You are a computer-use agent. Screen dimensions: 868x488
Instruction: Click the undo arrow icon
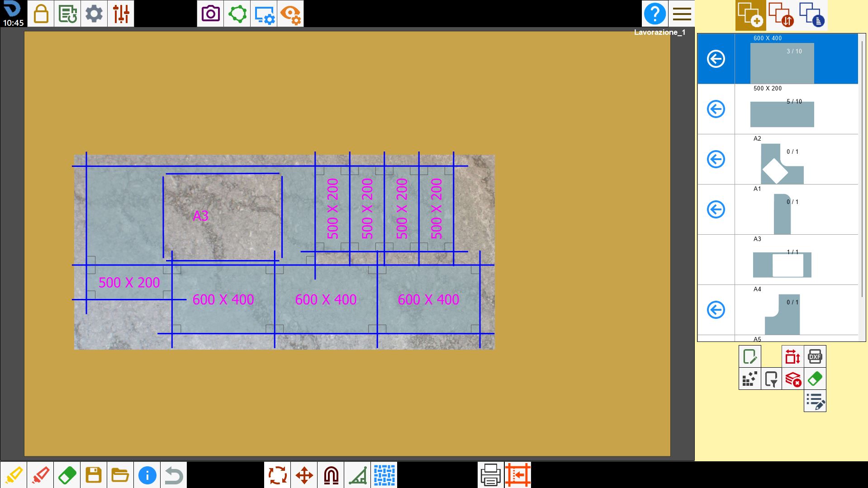point(174,475)
